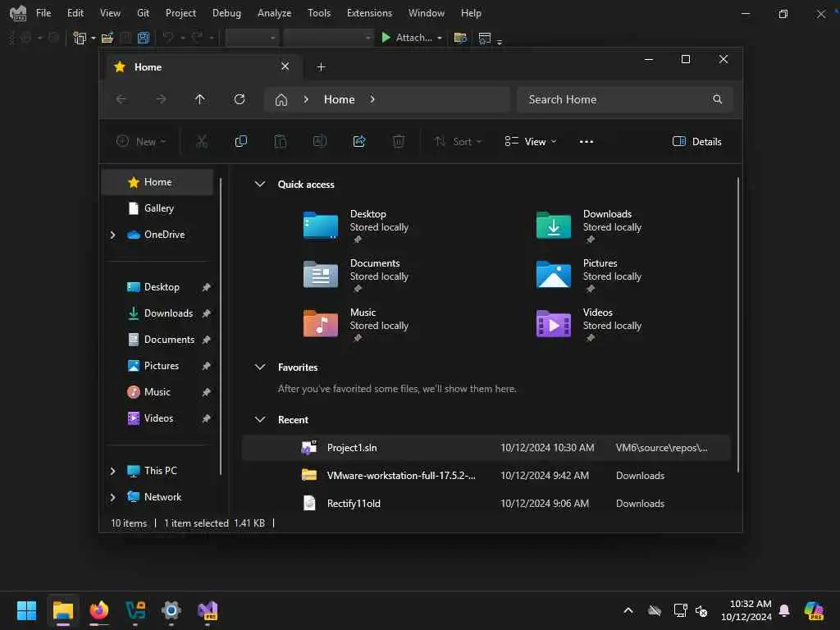Open Visual Studio Git menu

tap(143, 13)
